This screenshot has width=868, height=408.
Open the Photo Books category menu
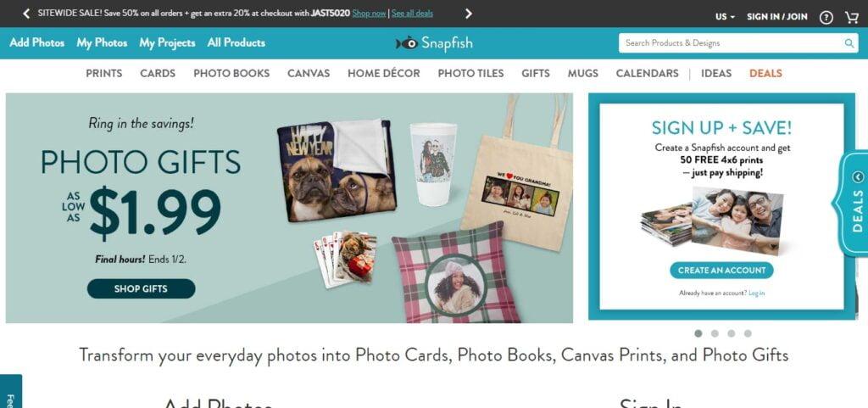click(x=231, y=73)
